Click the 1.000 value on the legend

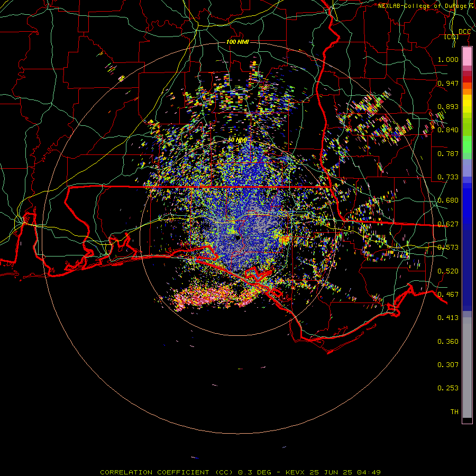448,59
